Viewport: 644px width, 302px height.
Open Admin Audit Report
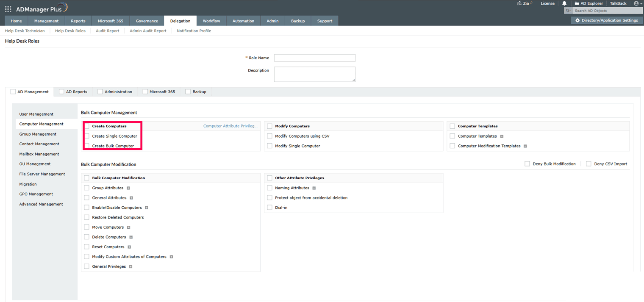(148, 30)
